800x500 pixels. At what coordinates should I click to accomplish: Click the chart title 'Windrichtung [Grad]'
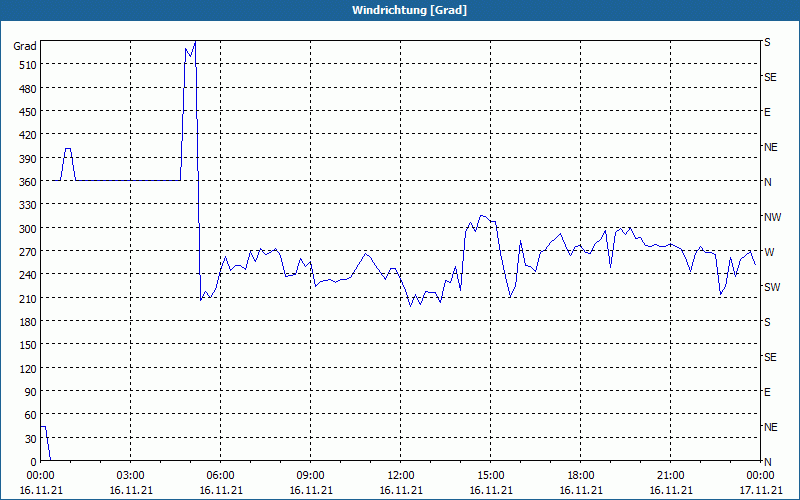(409, 10)
